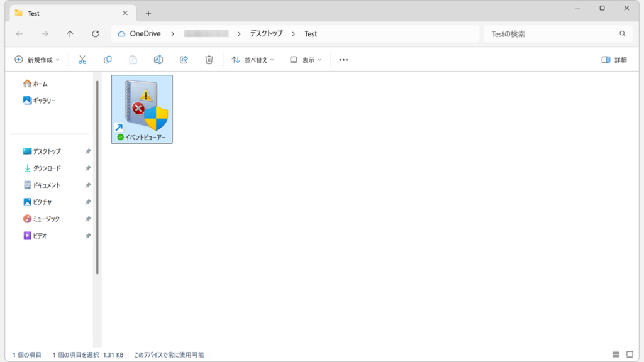This screenshot has width=644, height=362.
Task: Click the Delete trash icon
Action: [209, 60]
